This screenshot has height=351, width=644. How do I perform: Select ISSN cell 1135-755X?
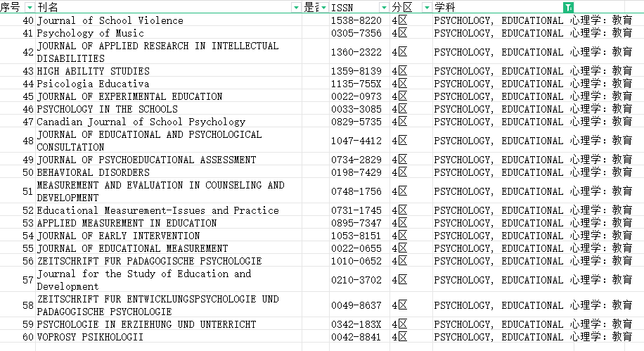pyautogui.click(x=359, y=84)
